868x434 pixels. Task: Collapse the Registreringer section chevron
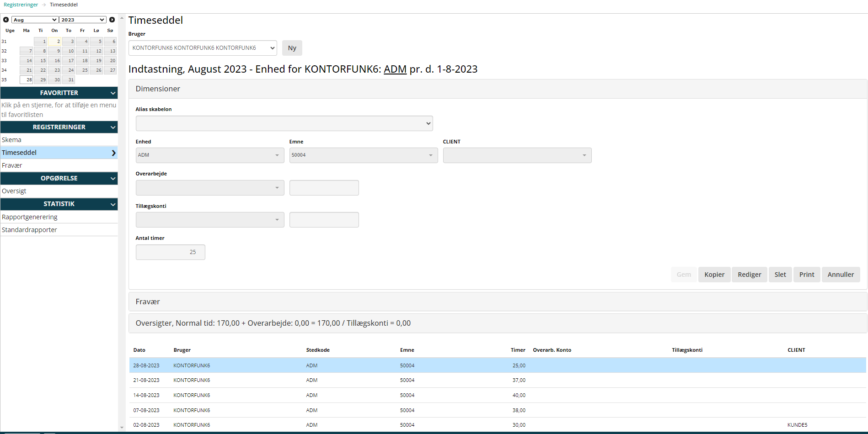[113, 127]
